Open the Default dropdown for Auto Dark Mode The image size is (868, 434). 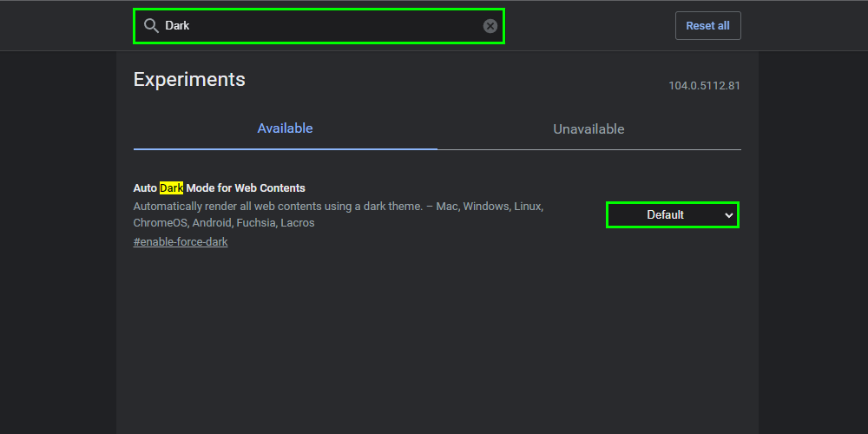[673, 214]
